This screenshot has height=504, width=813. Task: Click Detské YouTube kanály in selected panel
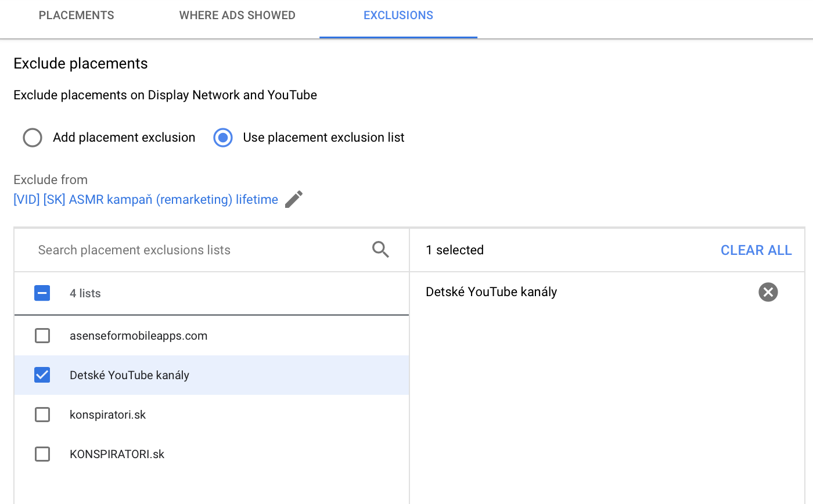491,291
